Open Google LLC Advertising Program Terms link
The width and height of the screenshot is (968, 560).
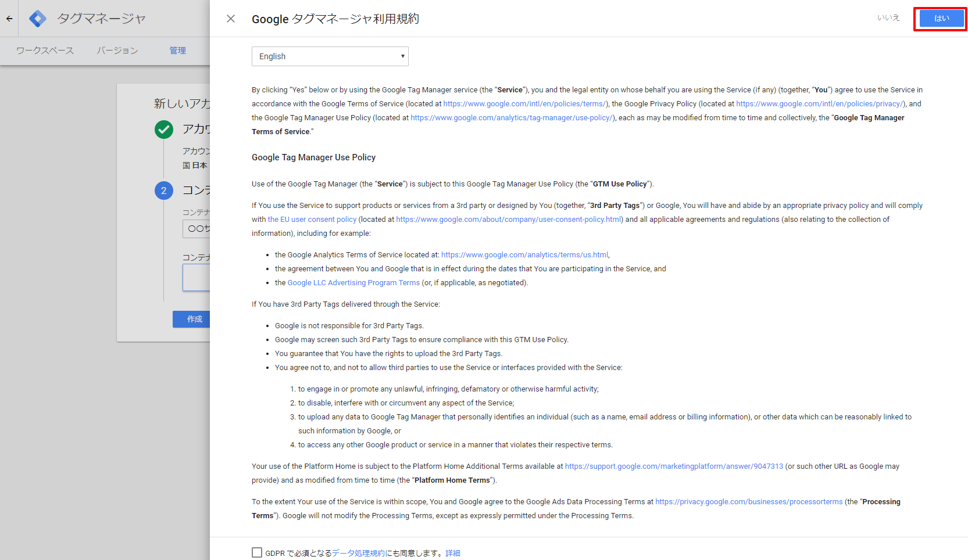pyautogui.click(x=353, y=283)
